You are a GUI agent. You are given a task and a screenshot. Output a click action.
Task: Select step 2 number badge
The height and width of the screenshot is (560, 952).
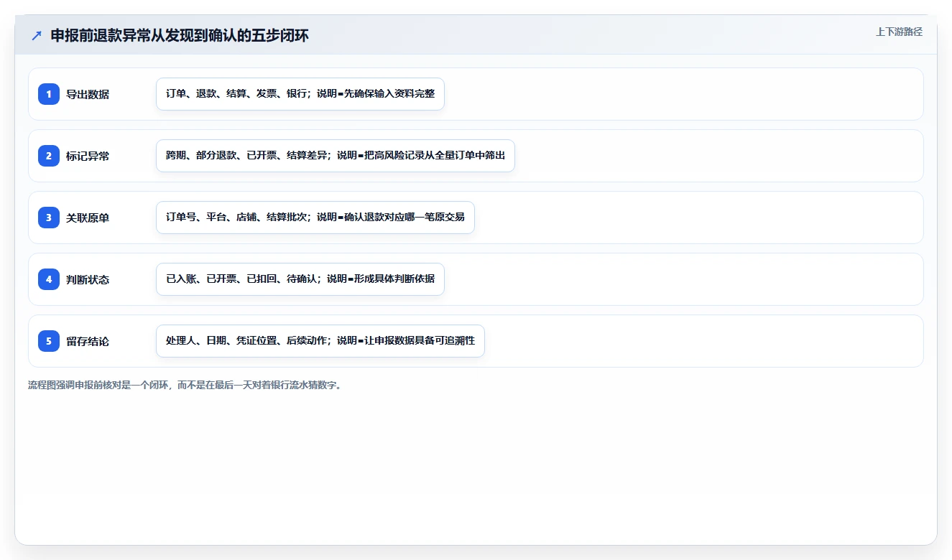[x=49, y=156]
